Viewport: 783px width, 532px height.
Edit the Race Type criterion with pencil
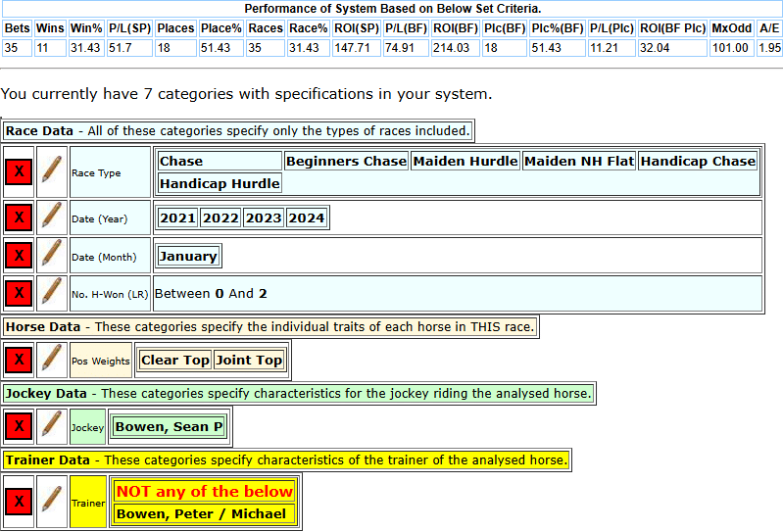(x=52, y=171)
